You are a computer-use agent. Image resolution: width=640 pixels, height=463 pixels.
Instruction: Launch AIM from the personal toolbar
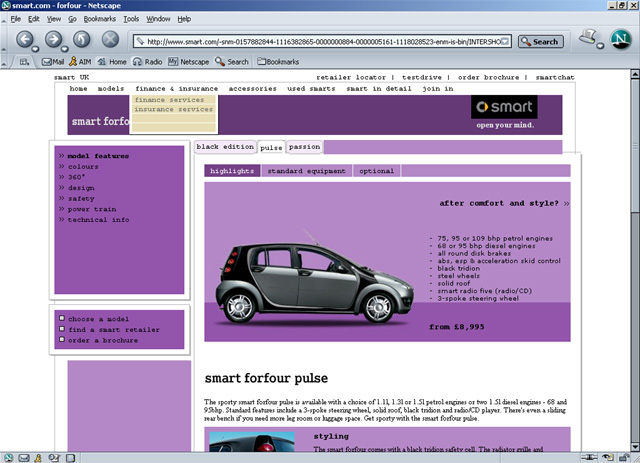[80, 62]
